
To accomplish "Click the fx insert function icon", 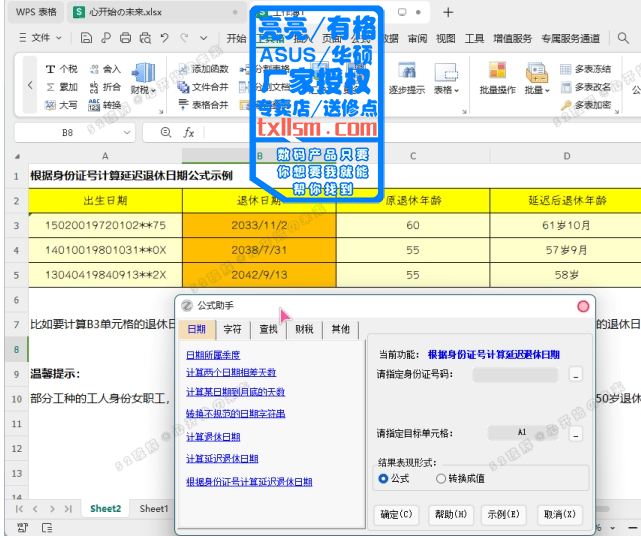I will pos(188,132).
